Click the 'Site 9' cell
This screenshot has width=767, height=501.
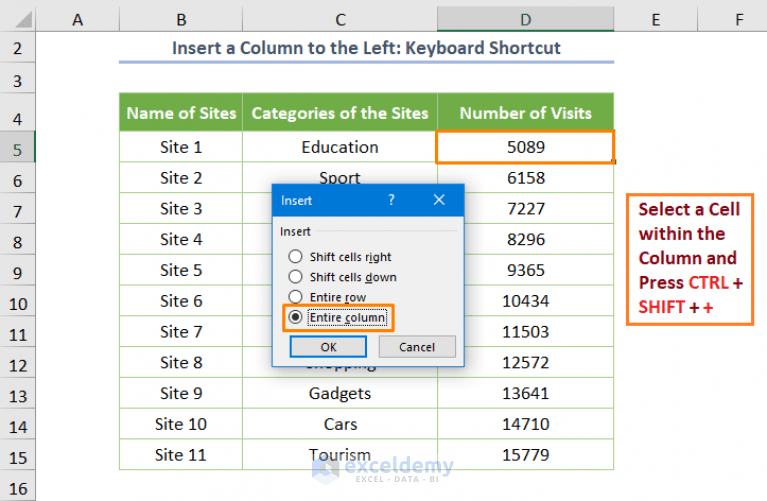coord(181,393)
